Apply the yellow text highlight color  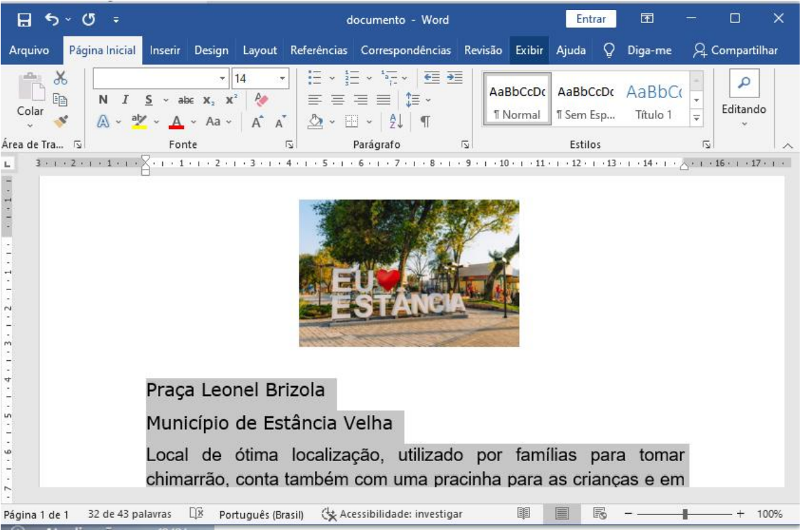139,122
